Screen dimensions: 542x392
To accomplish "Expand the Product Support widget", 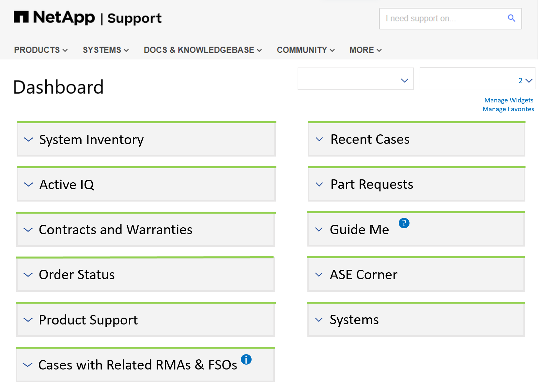I will tap(28, 320).
